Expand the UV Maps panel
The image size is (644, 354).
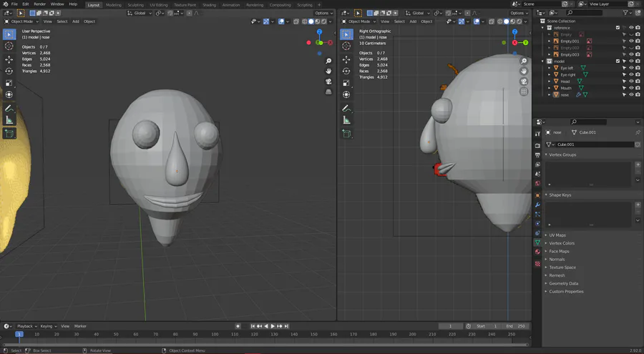point(557,235)
